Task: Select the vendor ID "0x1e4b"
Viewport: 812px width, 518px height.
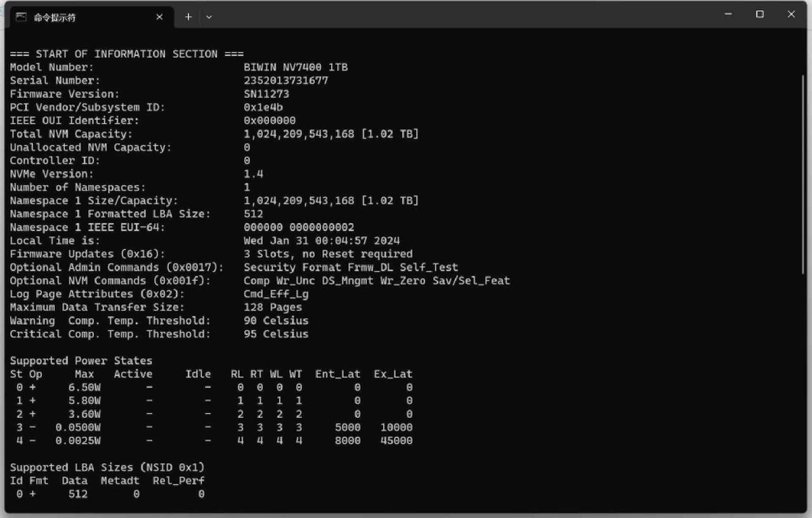Action: point(263,107)
